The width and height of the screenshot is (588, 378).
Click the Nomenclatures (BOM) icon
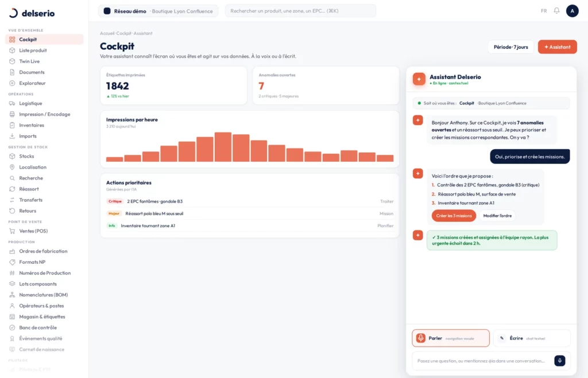pos(12,295)
